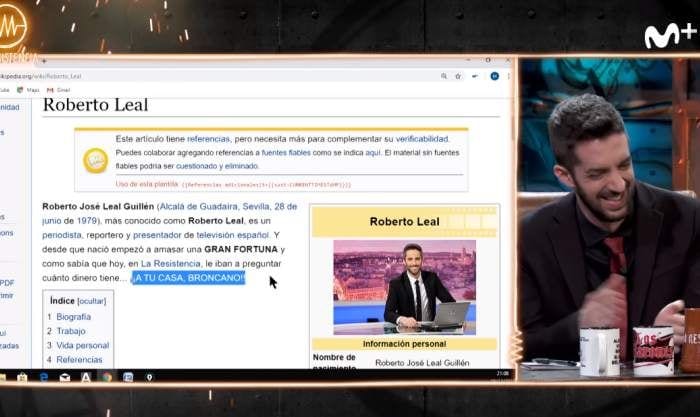Screen dimensions: 700x417
Task: Open the 'Alcalá de Guadaíra' link
Action: pos(199,207)
